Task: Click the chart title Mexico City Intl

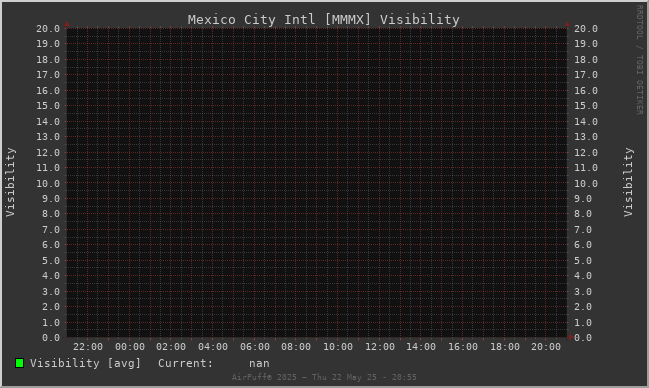Action: click(251, 19)
